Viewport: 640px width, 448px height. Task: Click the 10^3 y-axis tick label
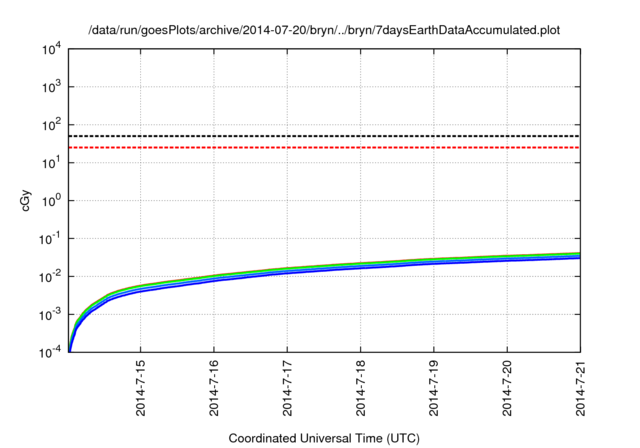(51, 87)
